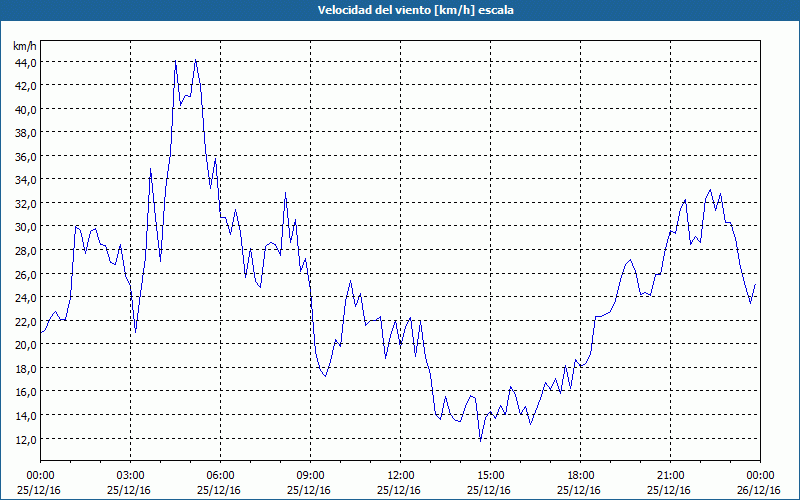Select the 30,0 y-axis value

point(26,227)
